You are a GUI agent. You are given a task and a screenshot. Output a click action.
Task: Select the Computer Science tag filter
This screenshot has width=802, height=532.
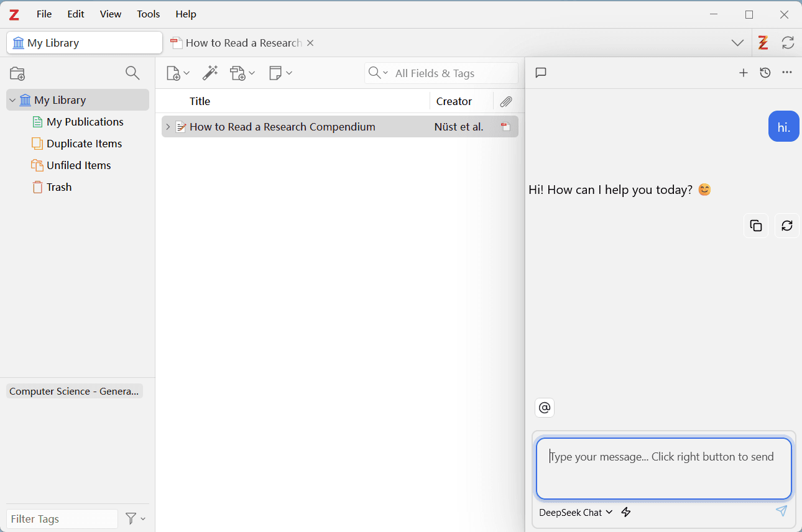point(74,391)
